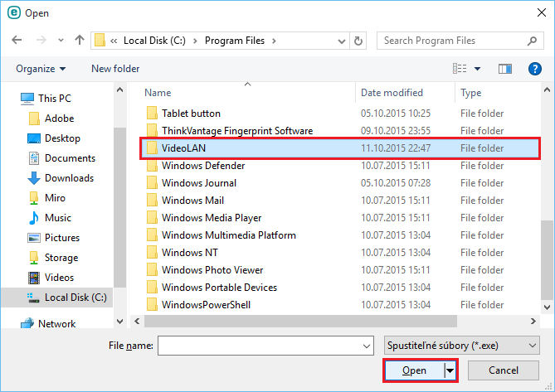Refresh the Program Files folder view
This screenshot has height=392, width=555.
pos(358,40)
